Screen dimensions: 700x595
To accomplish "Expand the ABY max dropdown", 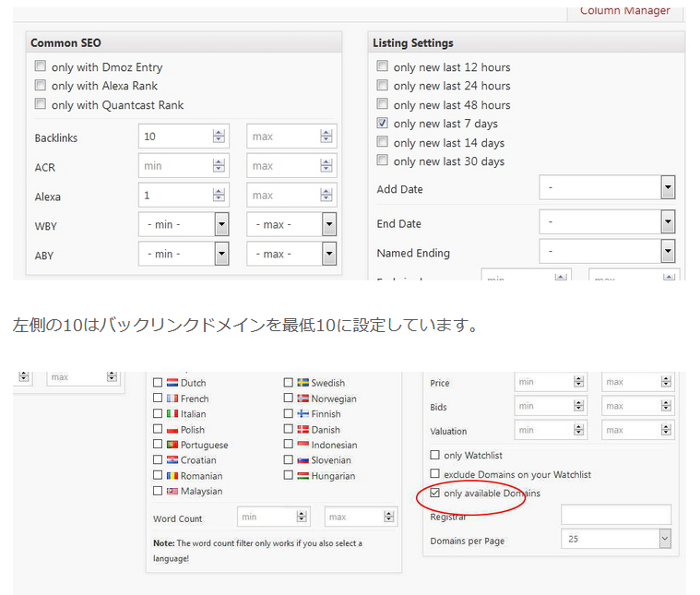I will pos(328,254).
